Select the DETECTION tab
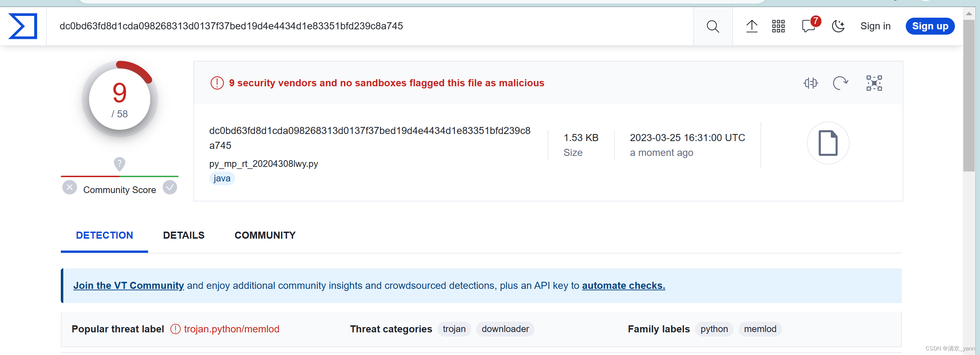 click(104, 235)
